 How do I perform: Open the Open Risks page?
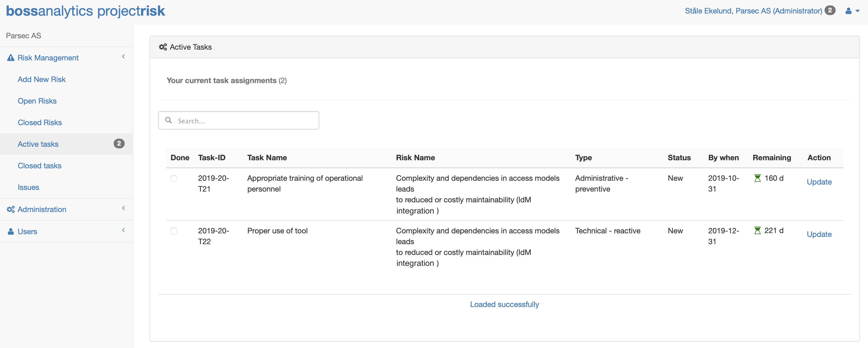point(37,101)
